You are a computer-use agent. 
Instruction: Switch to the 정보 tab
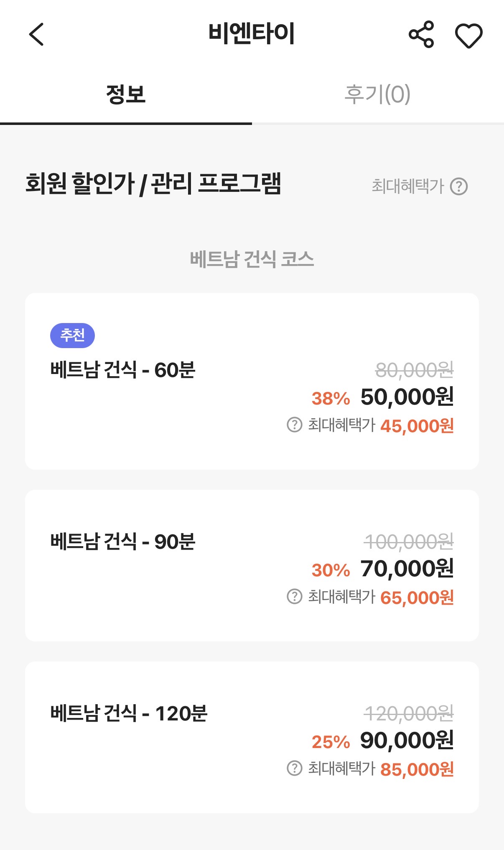pyautogui.click(x=125, y=94)
